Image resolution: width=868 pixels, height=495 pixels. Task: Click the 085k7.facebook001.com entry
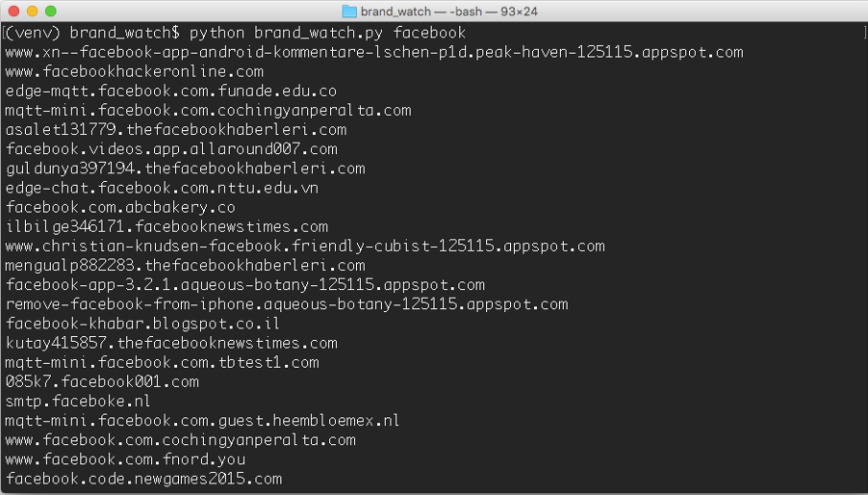(102, 381)
